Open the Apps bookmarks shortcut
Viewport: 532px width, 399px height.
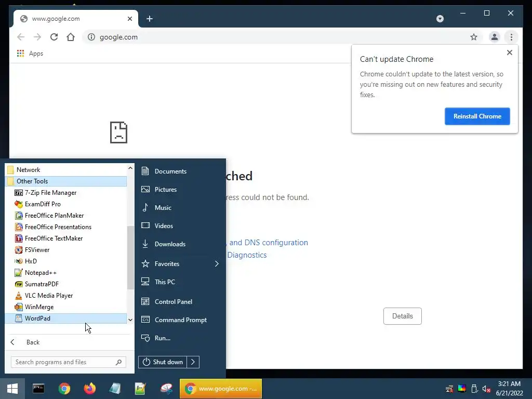[30, 54]
